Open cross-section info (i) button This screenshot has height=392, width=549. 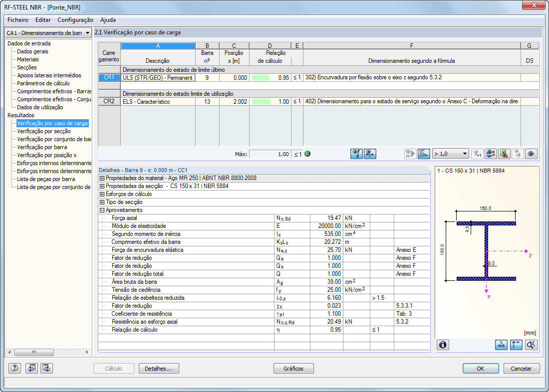coord(443,345)
